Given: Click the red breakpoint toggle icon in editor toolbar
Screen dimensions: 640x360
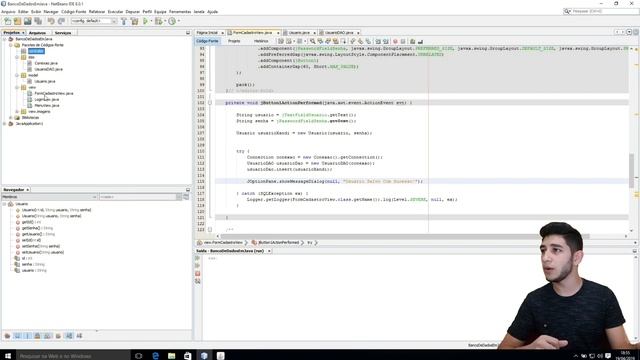Looking at the screenshot, I should pyautogui.click(x=395, y=41).
